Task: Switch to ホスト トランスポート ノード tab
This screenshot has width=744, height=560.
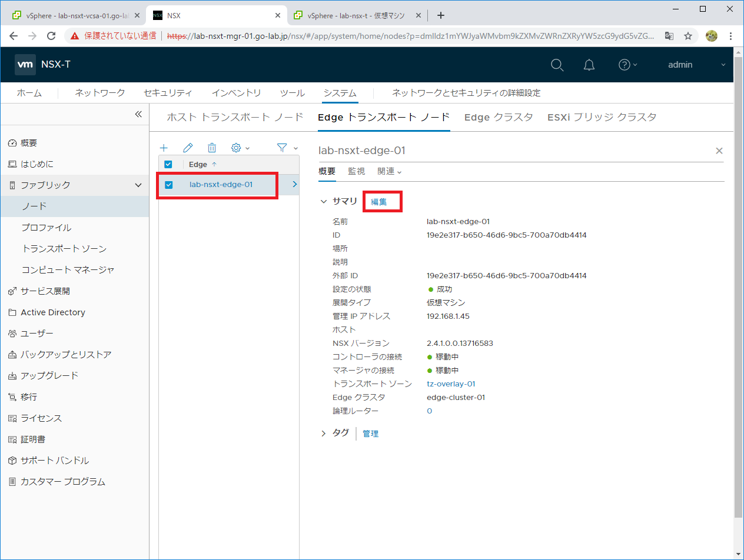Action: coord(235,117)
